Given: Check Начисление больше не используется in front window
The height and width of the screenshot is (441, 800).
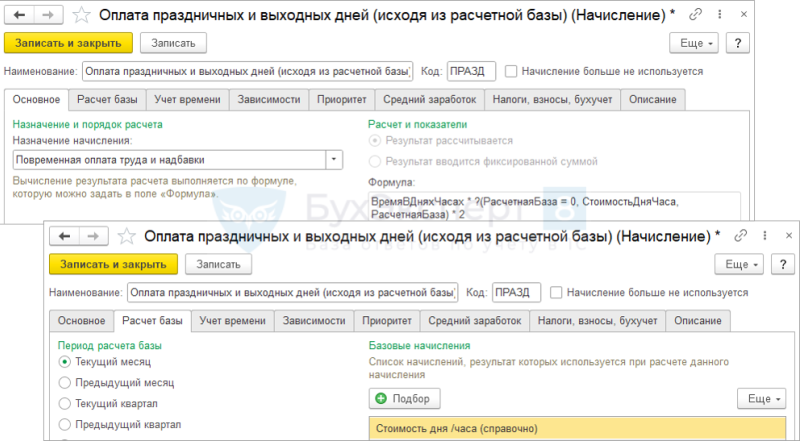Looking at the screenshot, I should point(556,292).
